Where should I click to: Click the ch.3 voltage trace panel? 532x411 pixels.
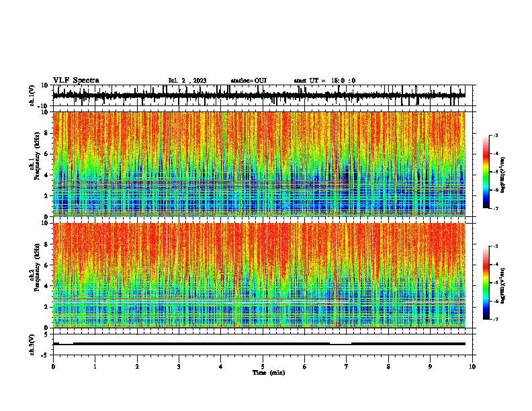pos(263,345)
